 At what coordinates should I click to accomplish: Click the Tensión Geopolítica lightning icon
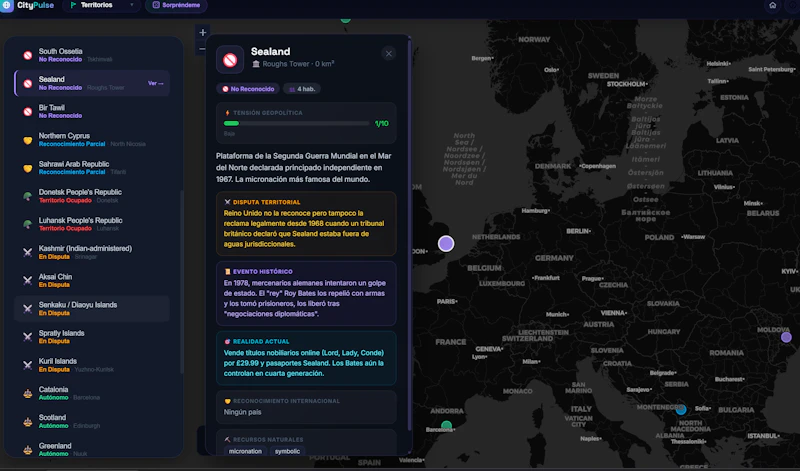[x=227, y=113]
